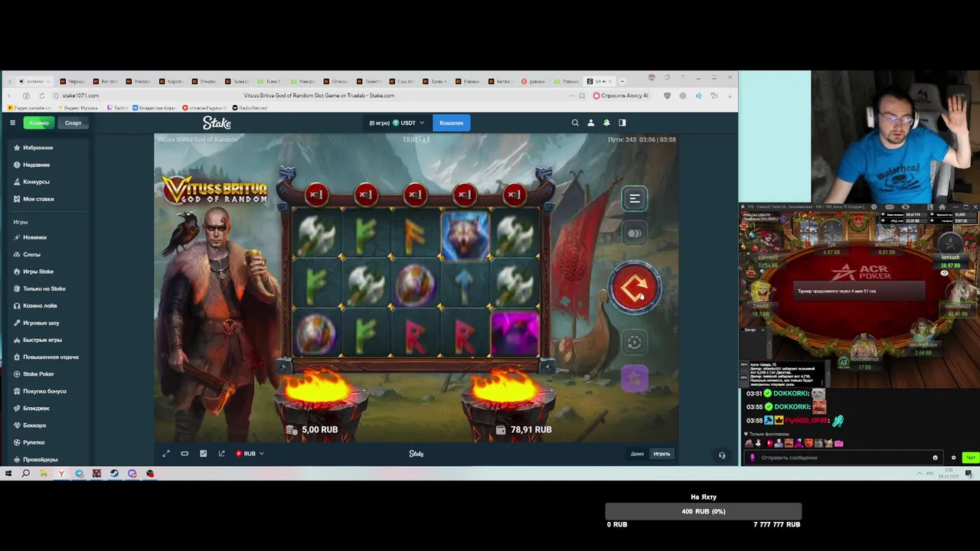Open the live stats chart icon

pos(203,454)
